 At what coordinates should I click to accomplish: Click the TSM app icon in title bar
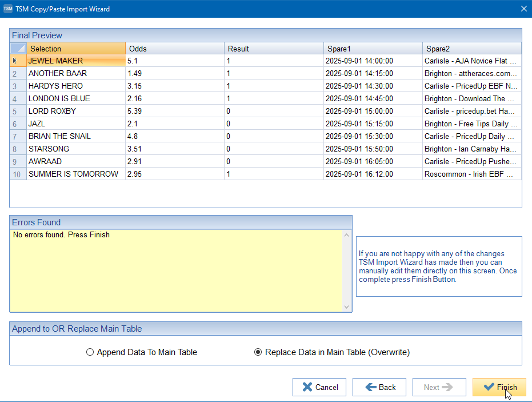8,9
